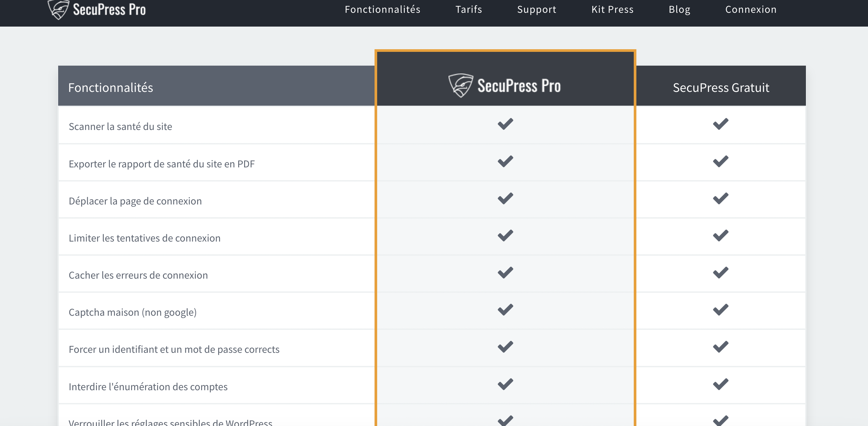Click Gratuit checkmark for Scanner la santé du site
868x426 pixels.
pos(721,124)
